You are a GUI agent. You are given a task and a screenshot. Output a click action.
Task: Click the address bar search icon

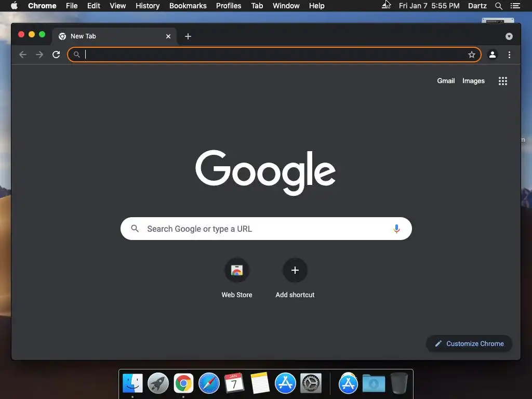(77, 55)
